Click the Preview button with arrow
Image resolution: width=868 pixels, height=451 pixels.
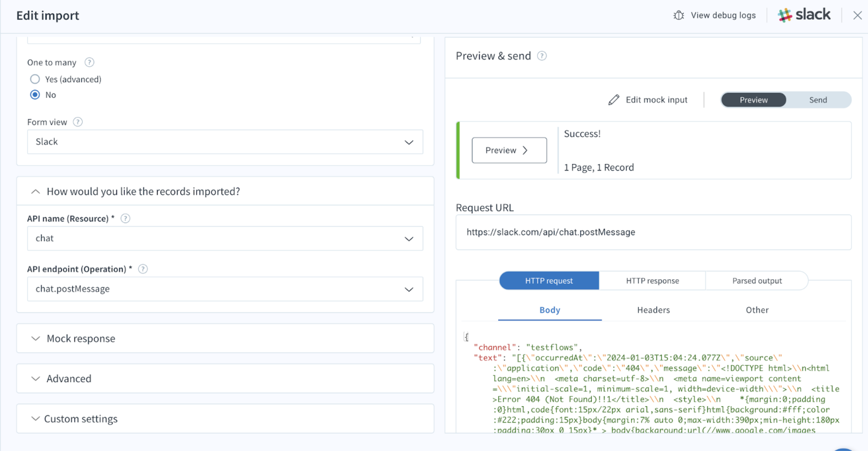click(x=509, y=150)
